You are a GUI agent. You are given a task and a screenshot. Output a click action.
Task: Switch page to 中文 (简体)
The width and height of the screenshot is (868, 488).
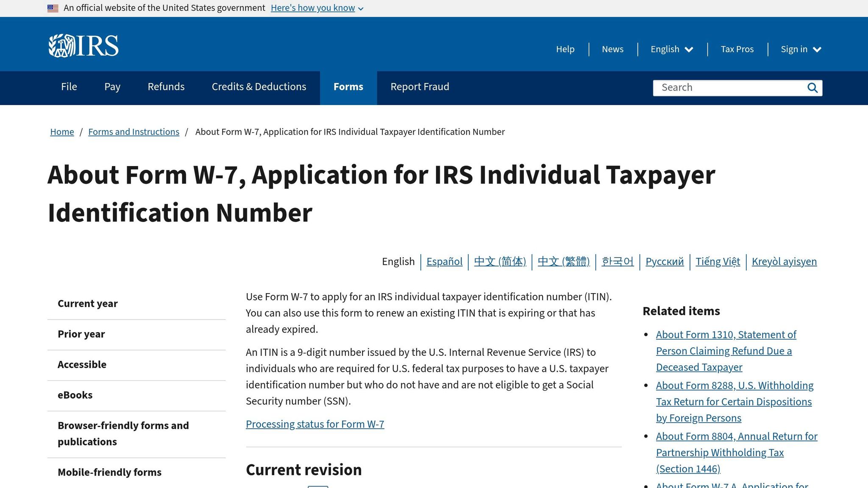coord(500,261)
